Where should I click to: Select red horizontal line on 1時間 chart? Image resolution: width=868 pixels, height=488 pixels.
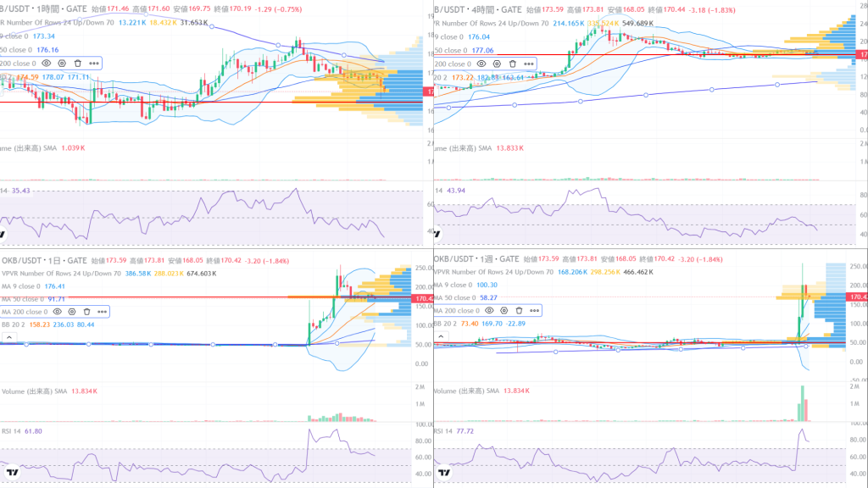pos(211,103)
